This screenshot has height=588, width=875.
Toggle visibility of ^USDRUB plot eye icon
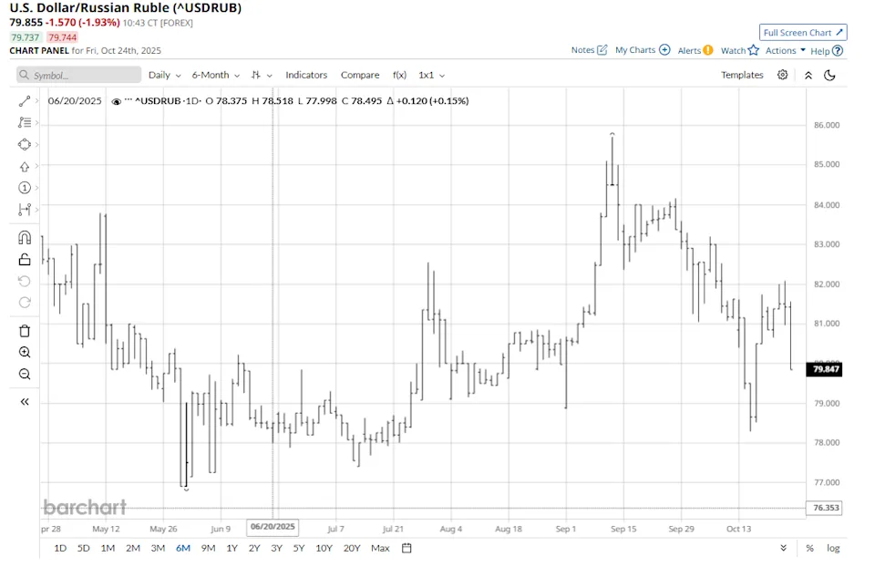point(116,101)
